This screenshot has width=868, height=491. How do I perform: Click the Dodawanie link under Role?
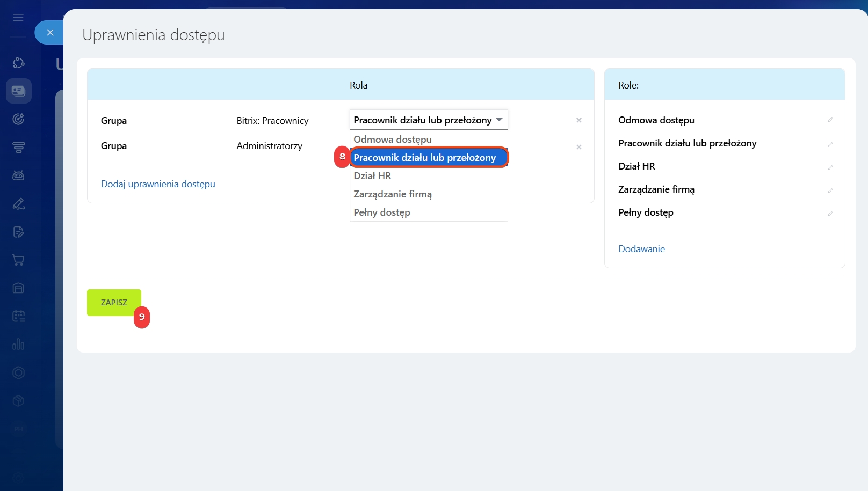[x=641, y=249]
